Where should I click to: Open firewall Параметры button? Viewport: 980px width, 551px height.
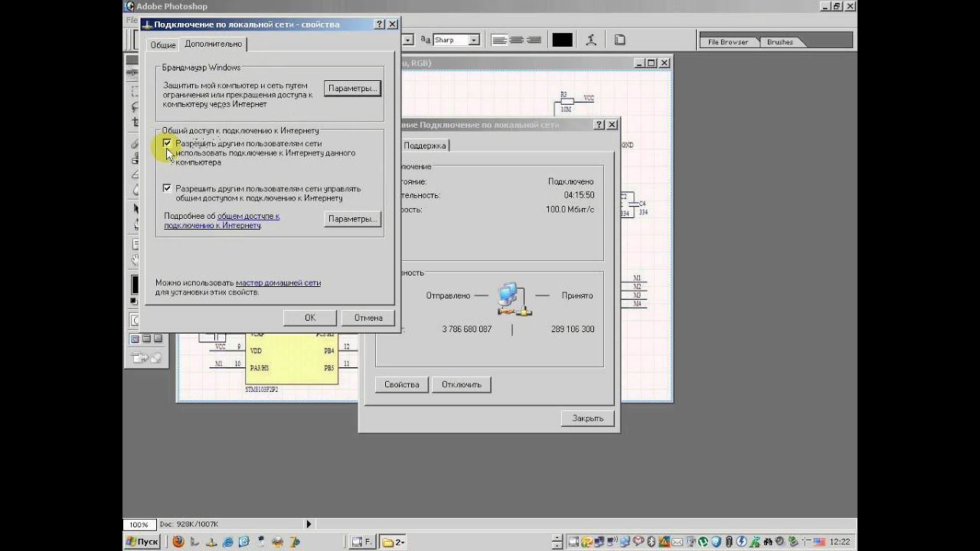[x=352, y=89]
